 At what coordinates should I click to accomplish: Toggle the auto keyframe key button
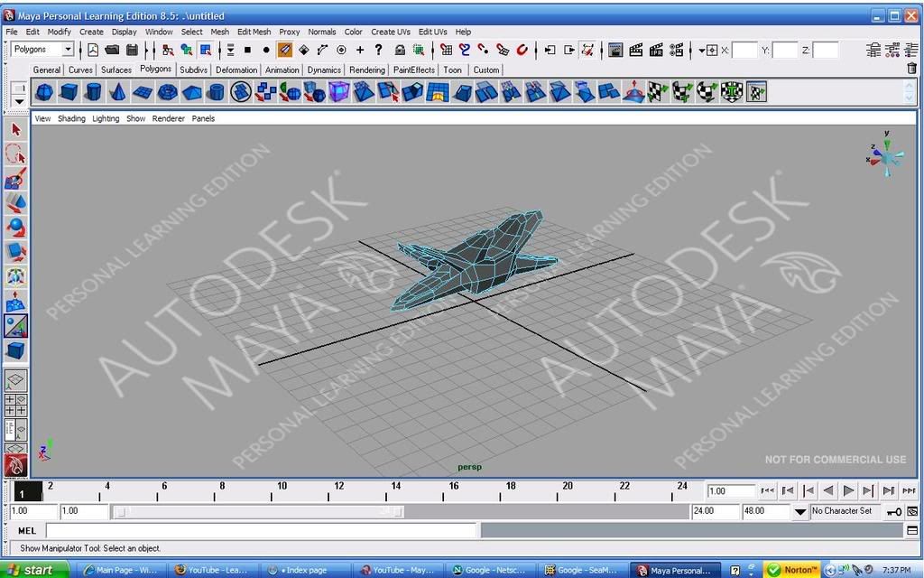[894, 511]
